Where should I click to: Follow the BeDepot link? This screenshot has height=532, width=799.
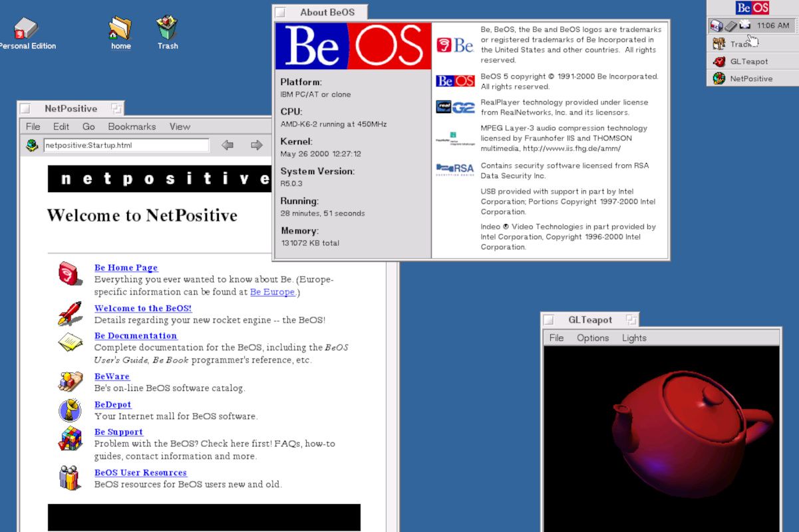point(113,404)
